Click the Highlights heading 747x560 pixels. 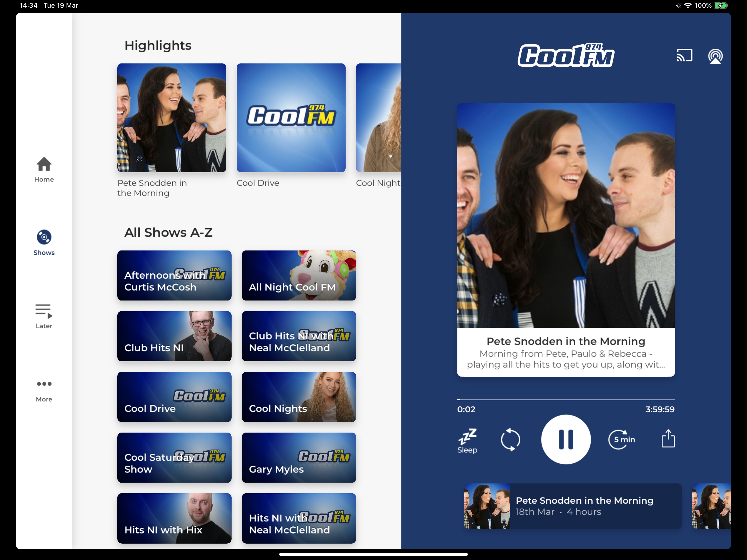coord(158,46)
